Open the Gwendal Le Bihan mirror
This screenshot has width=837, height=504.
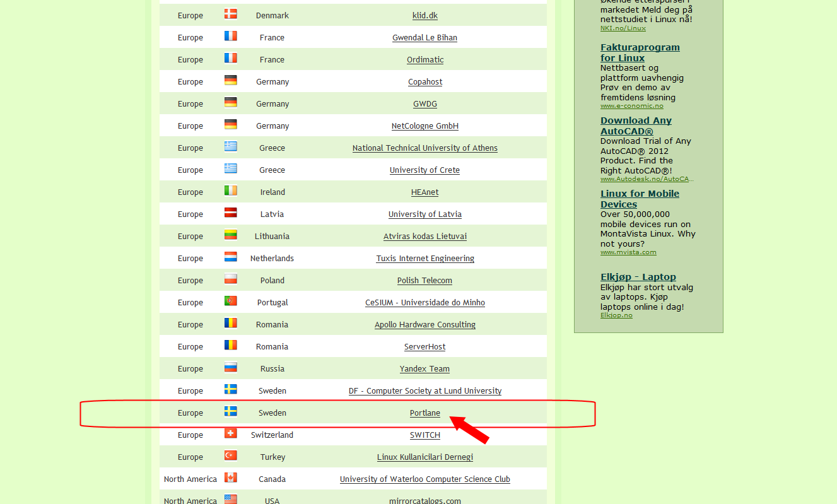tap(425, 38)
